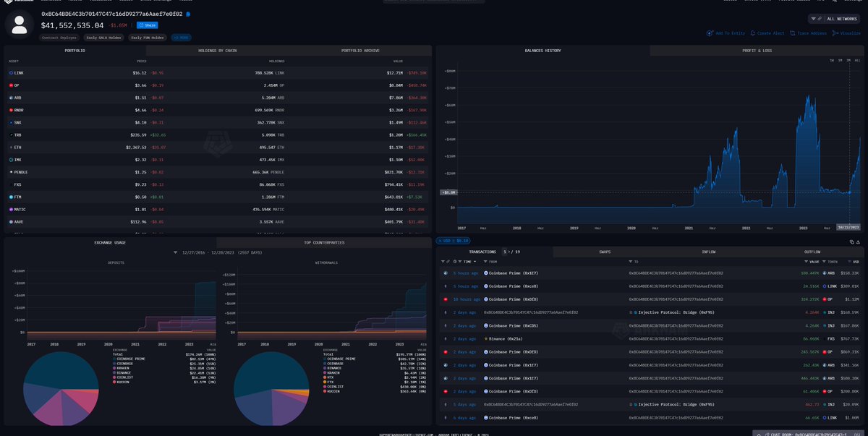868x436 pixels.
Task: Click the Create Alert icon
Action: (x=753, y=33)
